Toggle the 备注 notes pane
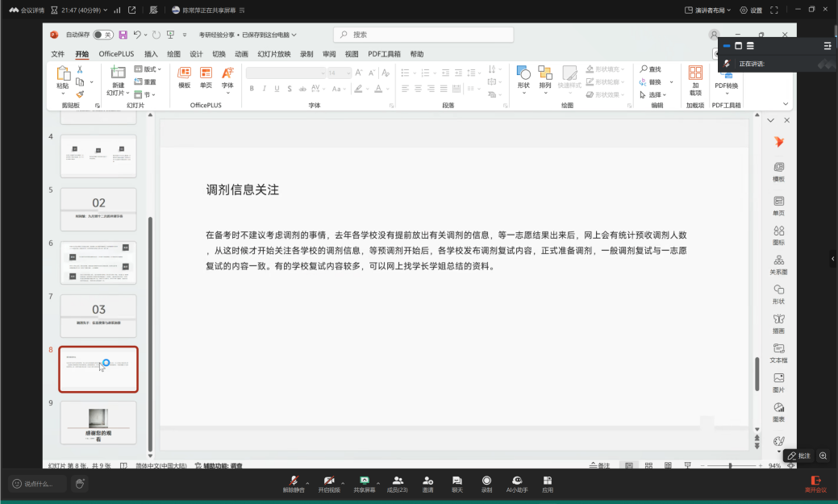This screenshot has width=838, height=504. point(600,465)
